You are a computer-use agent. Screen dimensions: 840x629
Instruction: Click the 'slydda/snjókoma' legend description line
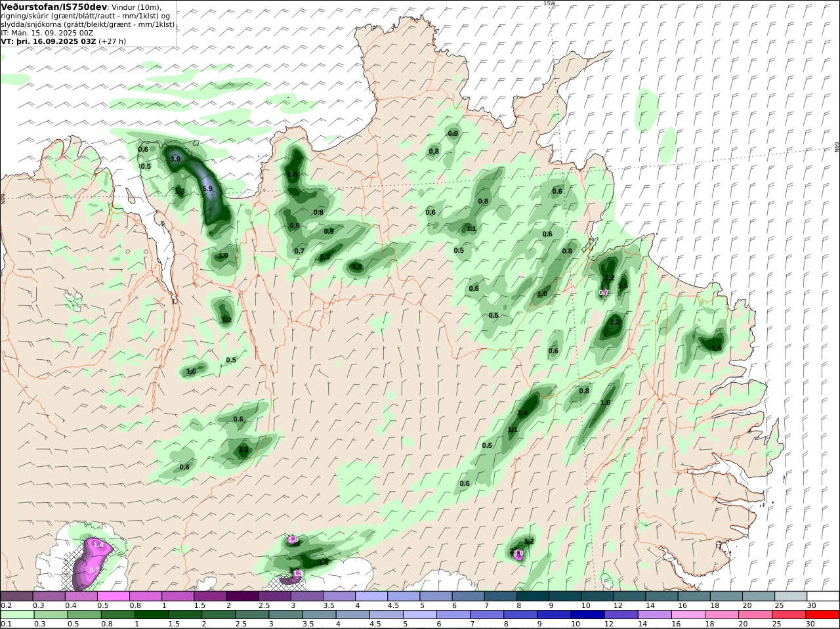pyautogui.click(x=88, y=24)
